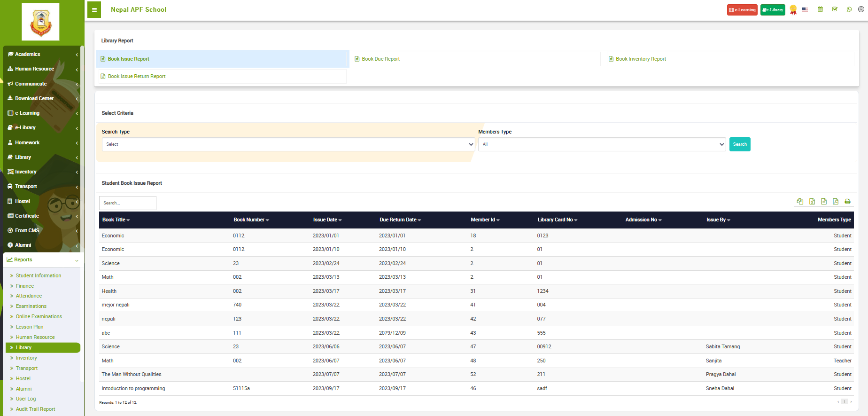Open Audit Trail Report link in sidebar

[35, 409]
